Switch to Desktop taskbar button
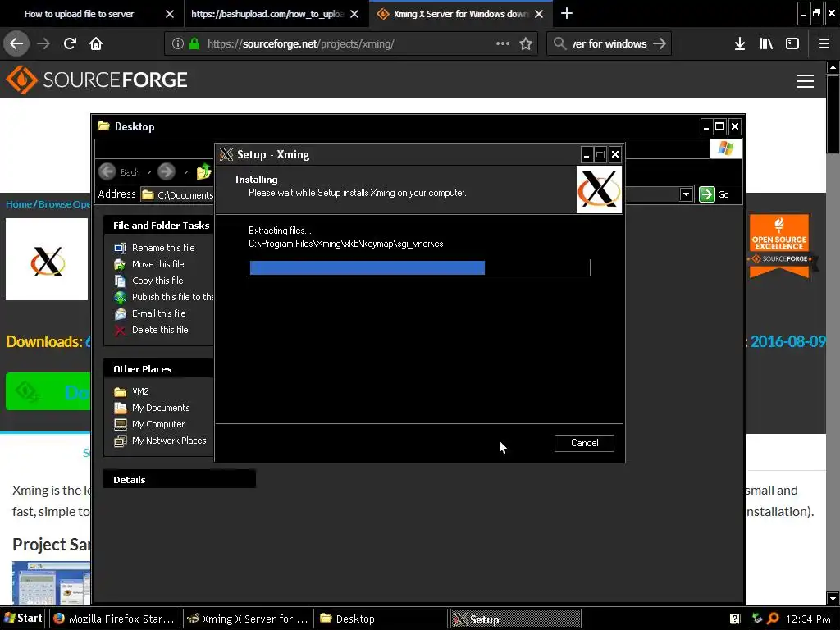840x630 pixels. click(x=382, y=619)
